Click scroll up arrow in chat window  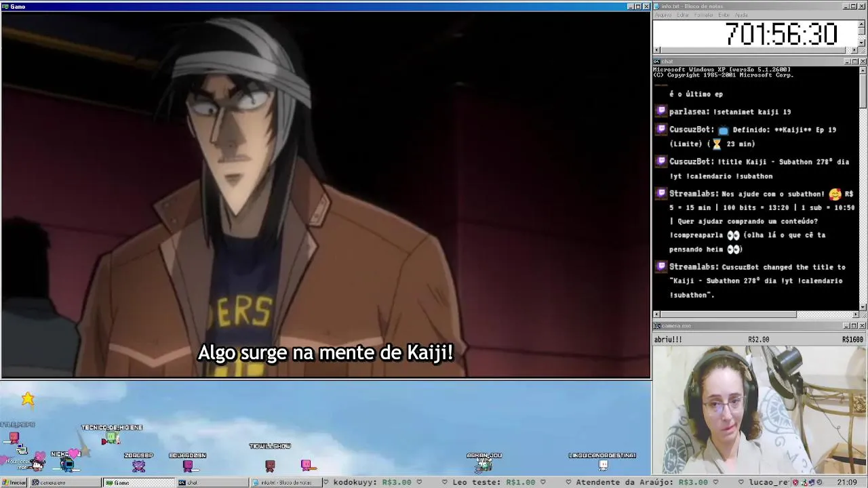click(x=863, y=70)
